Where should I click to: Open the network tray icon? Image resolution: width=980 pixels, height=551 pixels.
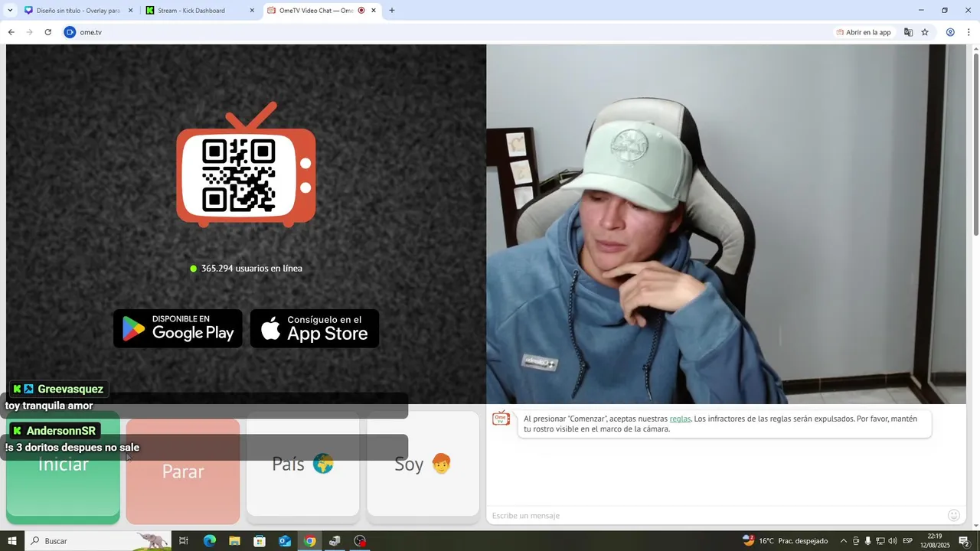[x=880, y=541]
